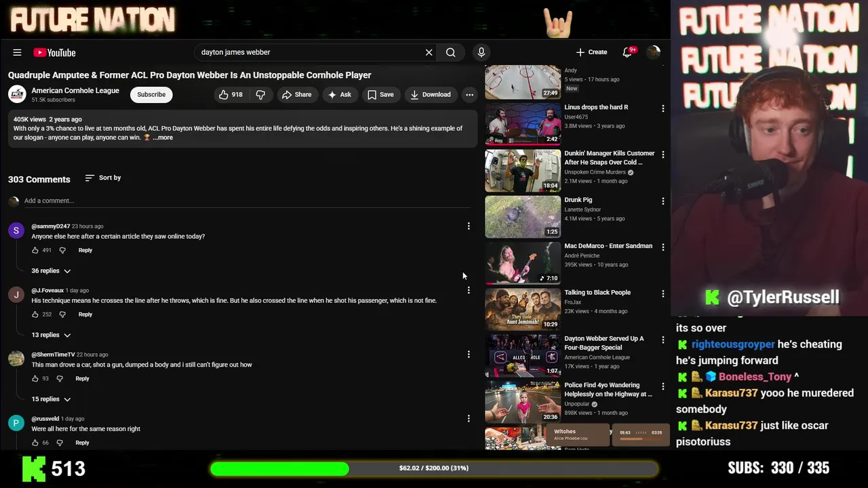Expand the description with ...more
Screen dimensions: 868x488
(x=163, y=138)
